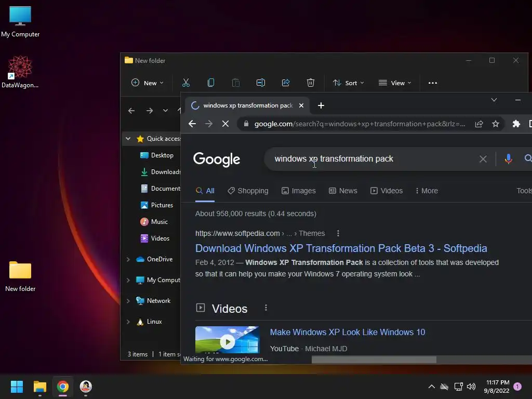Click the Share icon in File Explorer toolbar
532x399 pixels.
pyautogui.click(x=286, y=83)
